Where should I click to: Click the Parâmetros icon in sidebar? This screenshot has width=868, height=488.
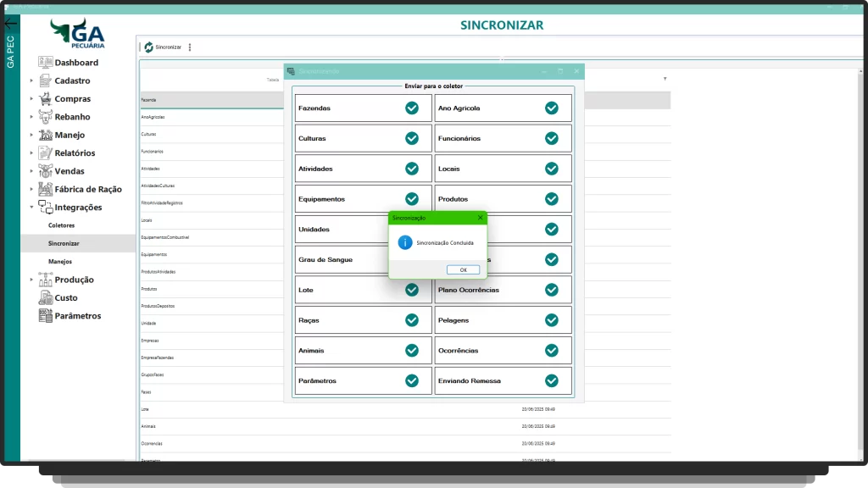click(x=46, y=316)
